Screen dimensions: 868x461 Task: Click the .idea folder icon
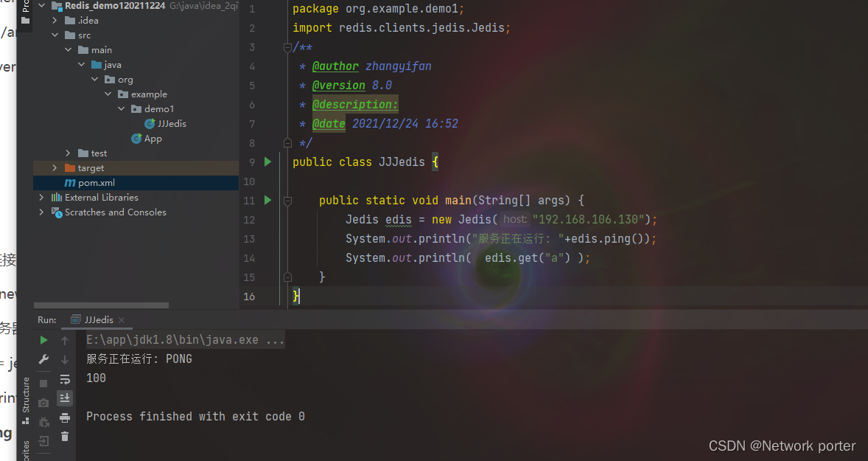[x=70, y=21]
